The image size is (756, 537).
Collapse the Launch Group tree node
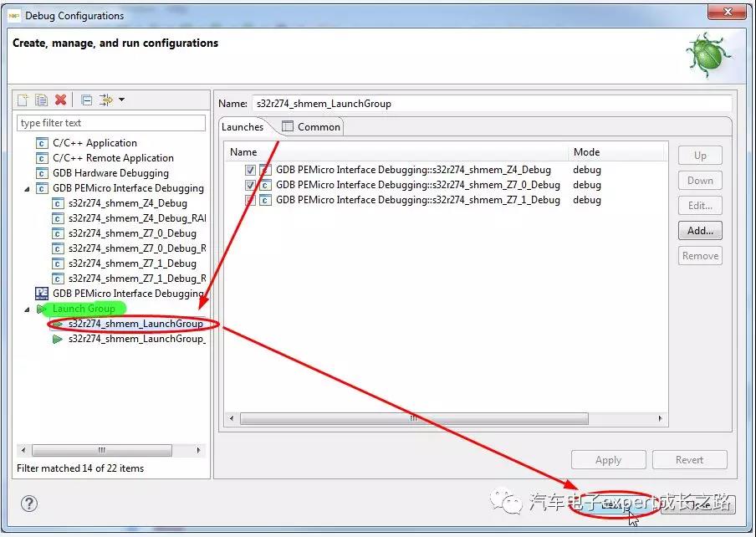tap(26, 309)
